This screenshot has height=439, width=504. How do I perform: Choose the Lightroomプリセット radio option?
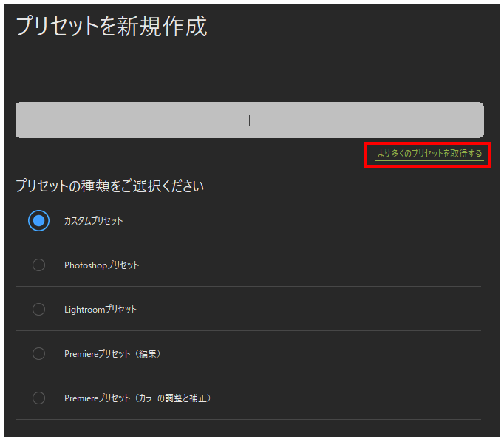click(x=38, y=309)
